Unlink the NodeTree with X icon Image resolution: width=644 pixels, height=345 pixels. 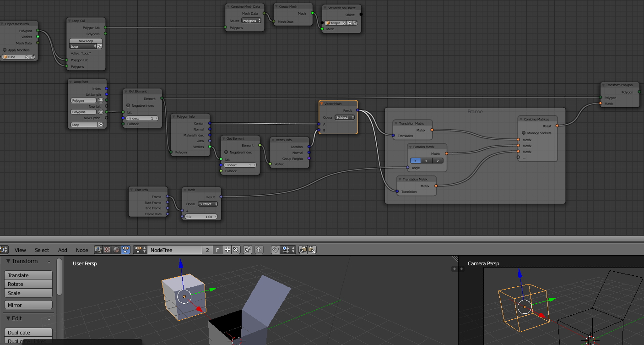[x=236, y=250]
